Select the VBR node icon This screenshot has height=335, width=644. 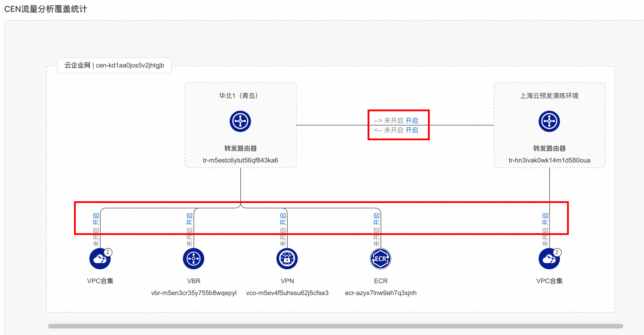pos(194,259)
